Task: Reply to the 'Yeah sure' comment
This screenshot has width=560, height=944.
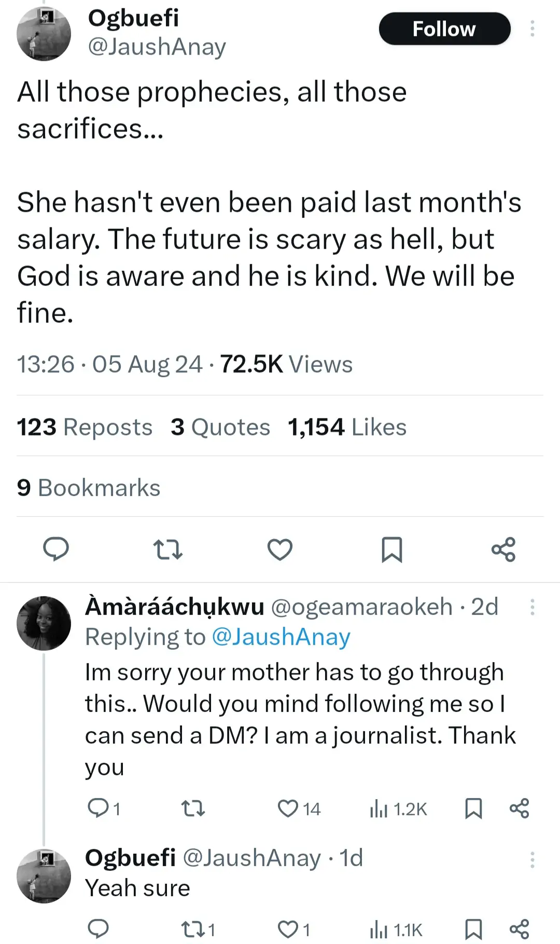Action: coord(98,928)
